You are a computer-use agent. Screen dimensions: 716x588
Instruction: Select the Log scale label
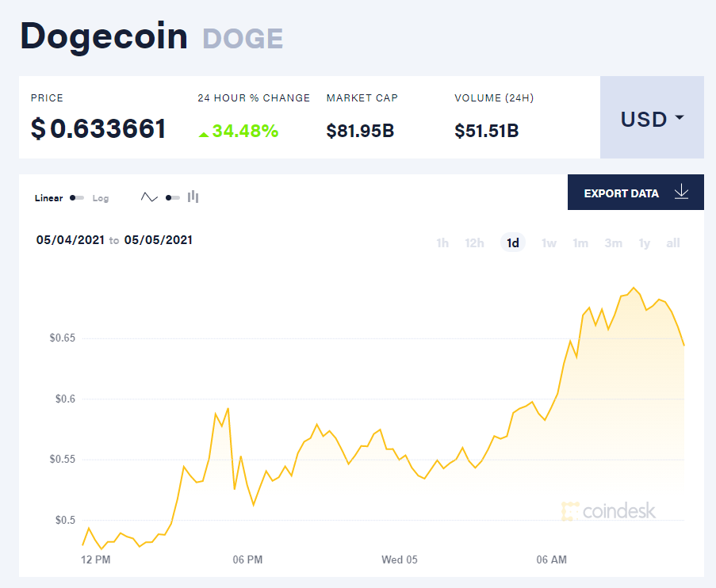click(x=101, y=198)
